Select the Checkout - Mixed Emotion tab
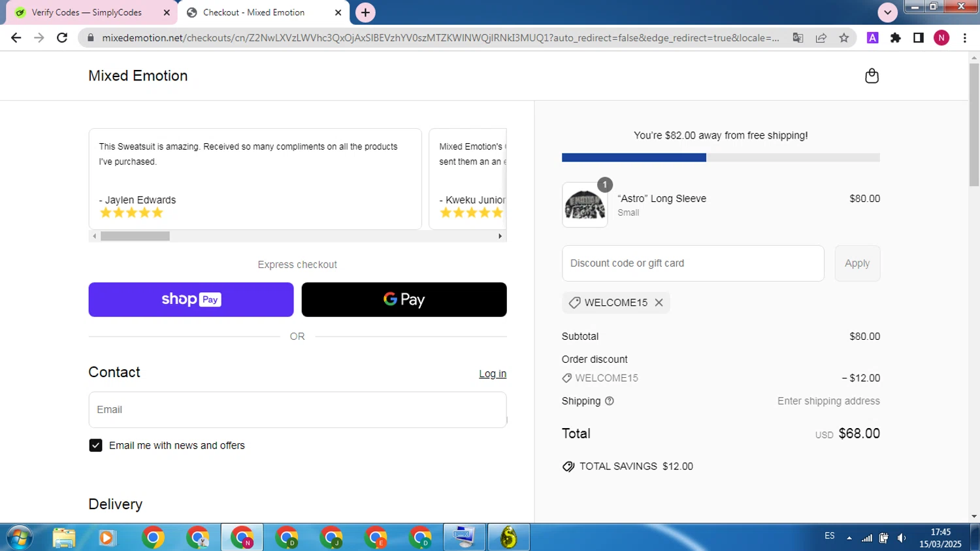 pos(263,12)
